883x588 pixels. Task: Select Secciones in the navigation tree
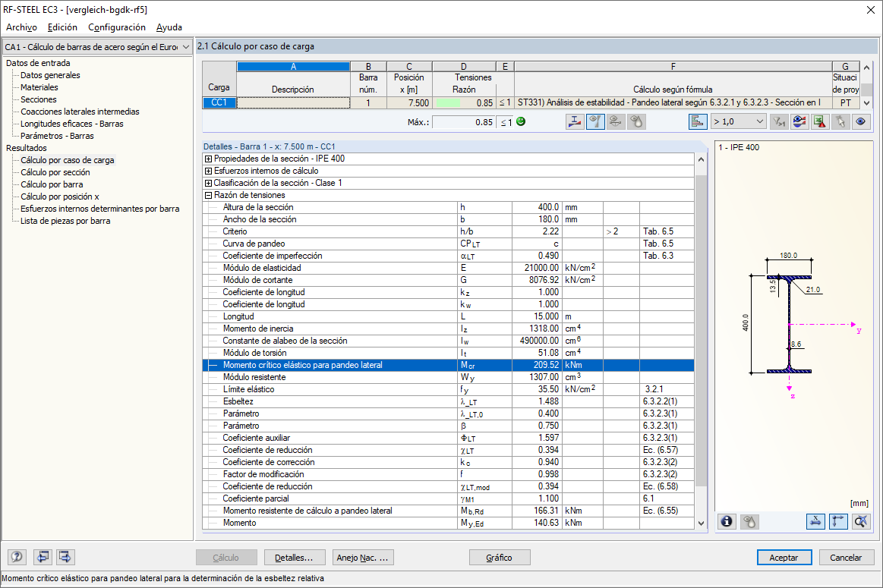[x=38, y=99]
